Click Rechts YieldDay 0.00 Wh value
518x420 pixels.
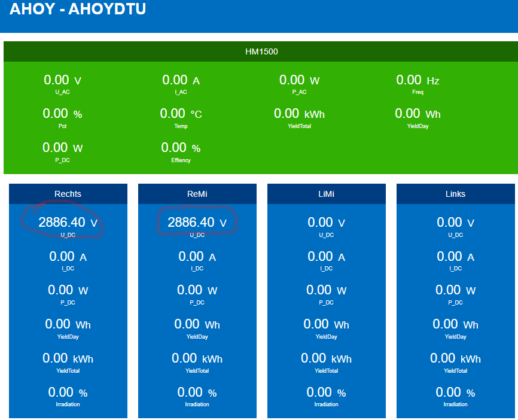tap(68, 324)
